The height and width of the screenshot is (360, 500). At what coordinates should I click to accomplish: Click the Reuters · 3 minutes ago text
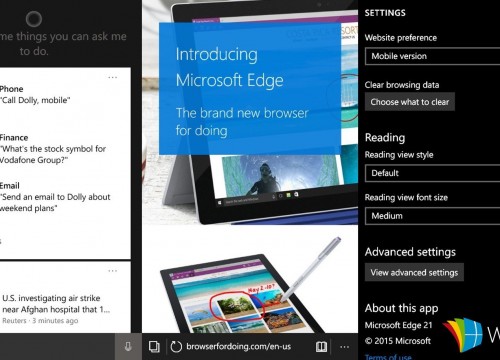pos(40,321)
